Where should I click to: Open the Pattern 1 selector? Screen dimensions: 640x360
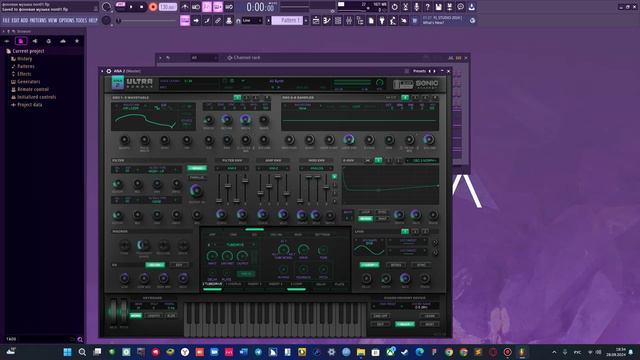287,20
